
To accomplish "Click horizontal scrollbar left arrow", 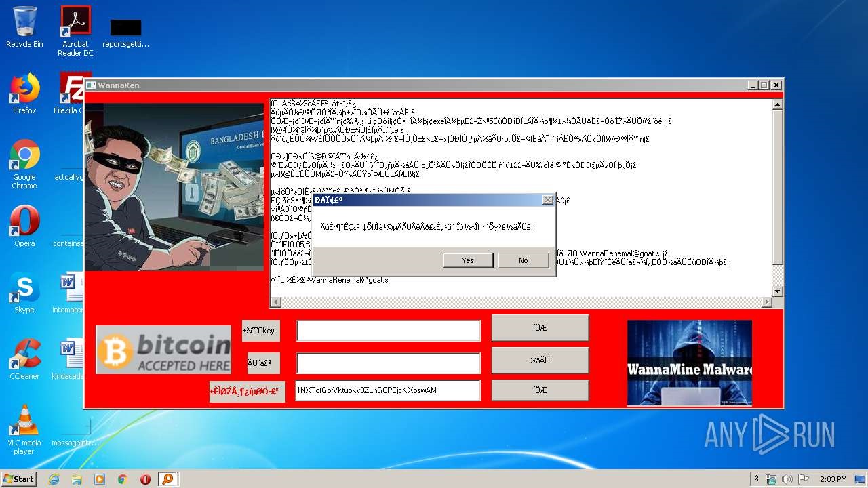I will pos(275,302).
